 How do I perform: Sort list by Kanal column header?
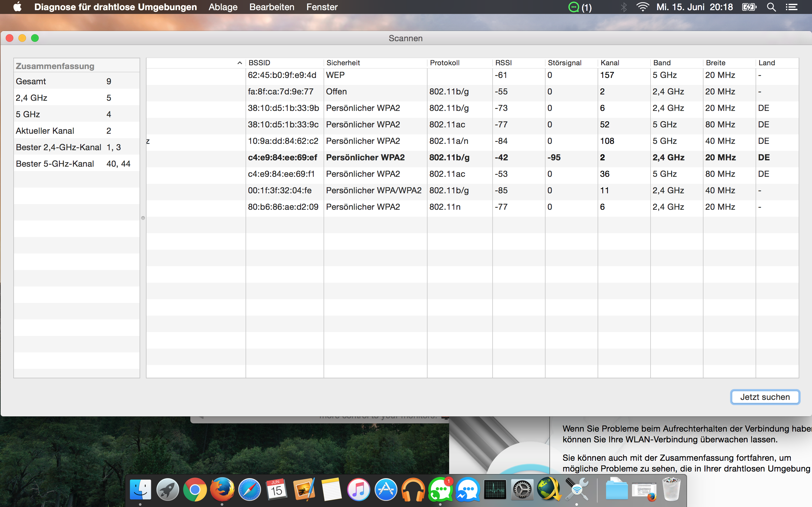click(610, 63)
